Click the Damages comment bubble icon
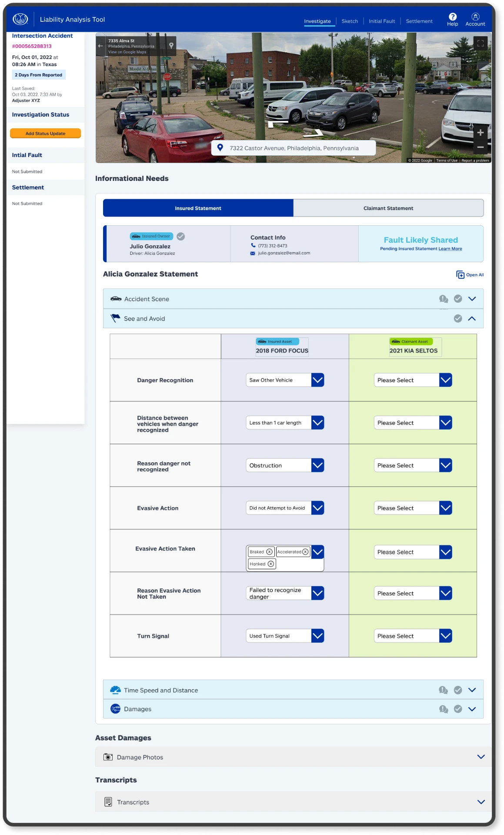This screenshot has width=504, height=835. pos(444,709)
